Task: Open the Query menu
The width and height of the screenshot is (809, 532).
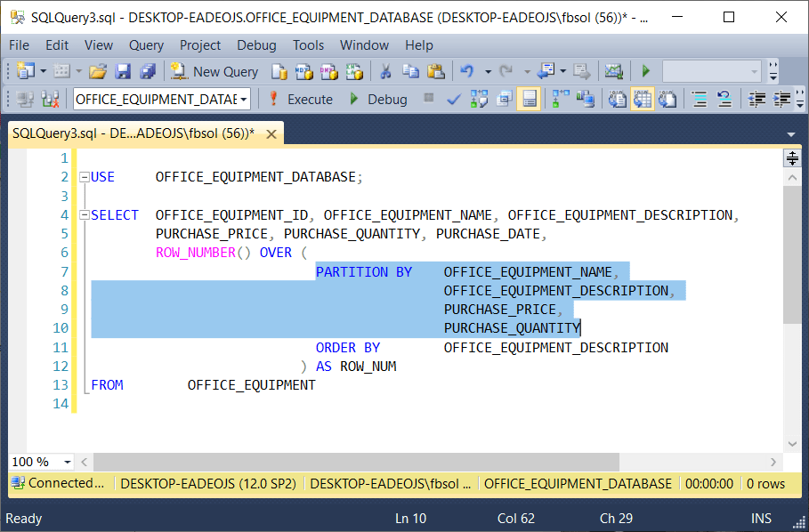Action: click(146, 45)
